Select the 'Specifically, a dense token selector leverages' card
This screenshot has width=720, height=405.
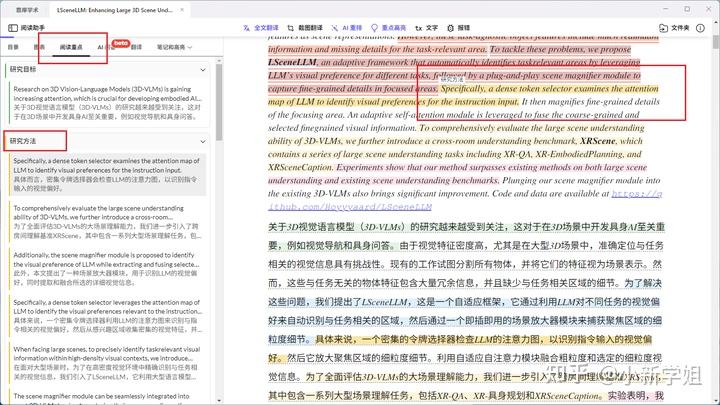(x=107, y=316)
